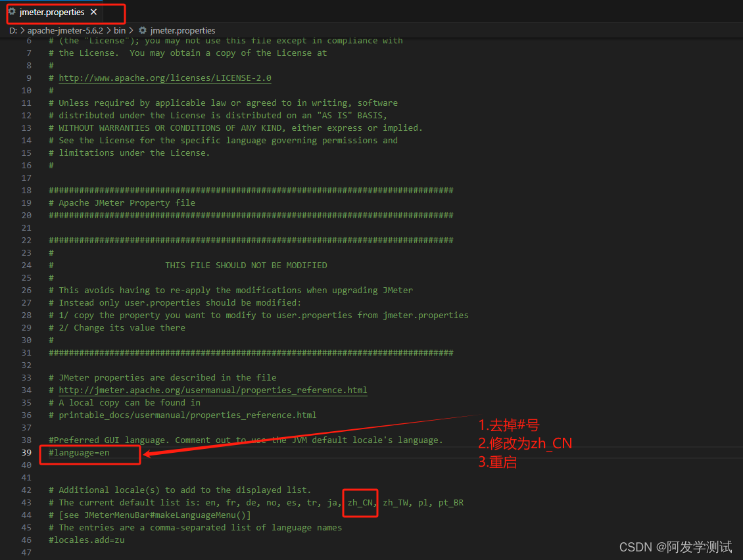Image resolution: width=743 pixels, height=560 pixels.
Task: Click the D: drive breadcrumb
Action: [x=12, y=30]
